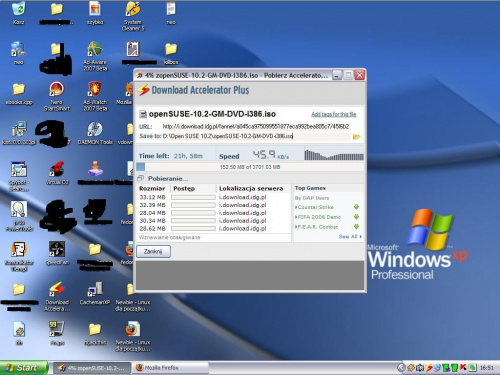
Task: Click inside the Save to path field
Action: (x=257, y=136)
